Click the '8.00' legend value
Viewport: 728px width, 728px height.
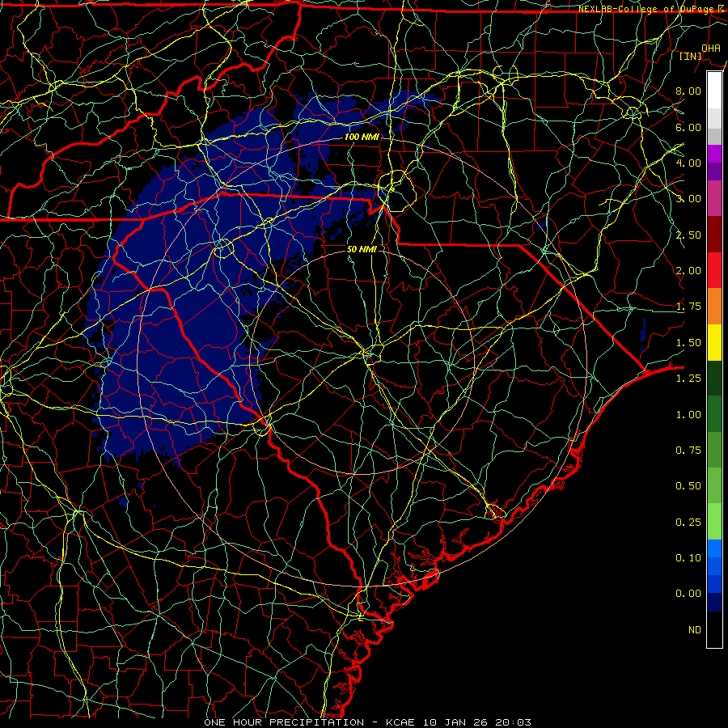pos(688,91)
